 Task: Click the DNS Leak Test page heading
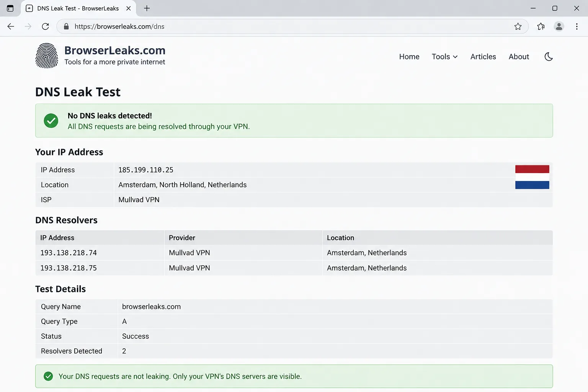point(78,92)
